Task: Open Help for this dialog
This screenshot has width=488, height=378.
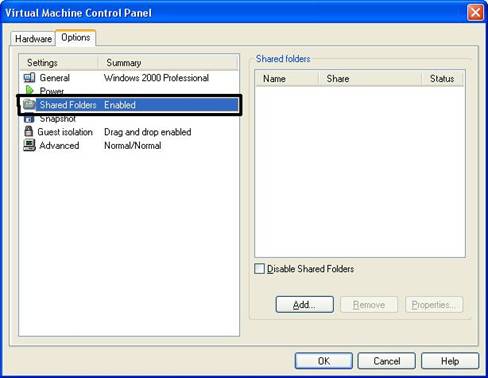Action: (x=450, y=361)
